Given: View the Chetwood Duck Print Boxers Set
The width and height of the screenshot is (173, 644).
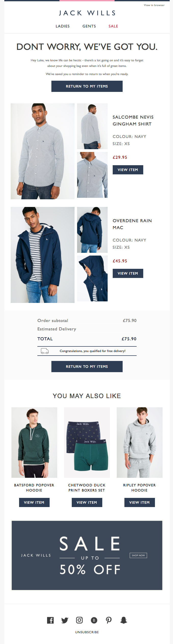Looking at the screenshot, I should (x=87, y=502).
